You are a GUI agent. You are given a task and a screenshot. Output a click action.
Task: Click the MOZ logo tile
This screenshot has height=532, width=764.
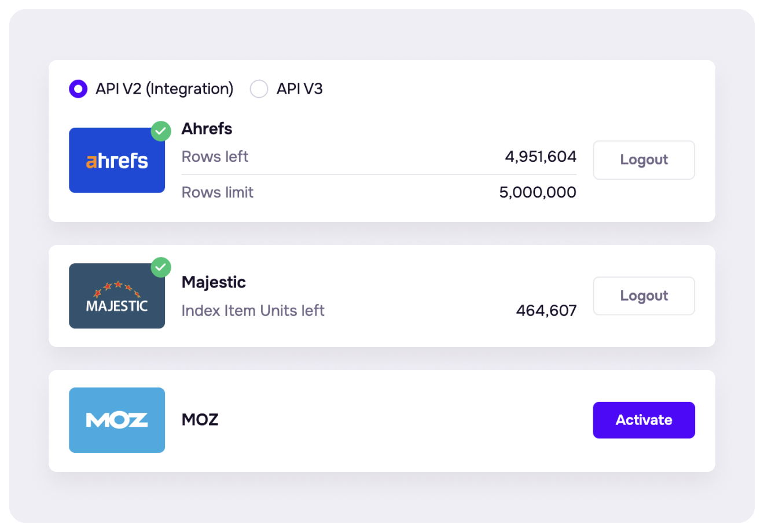pyautogui.click(x=117, y=420)
